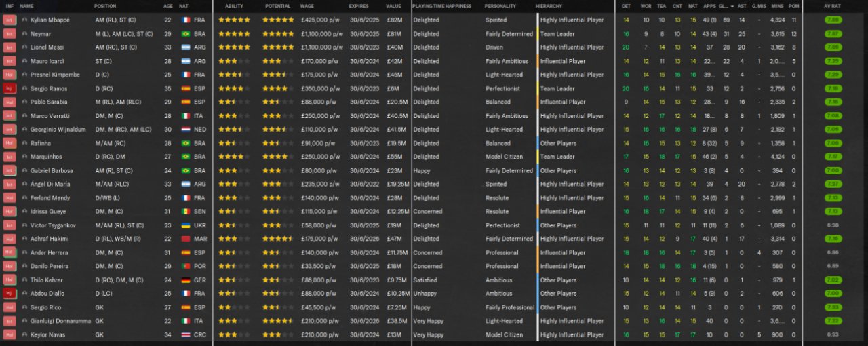868x346 pixels.
Task: Sort by the PERSONALITY column header
Action: [500, 6]
